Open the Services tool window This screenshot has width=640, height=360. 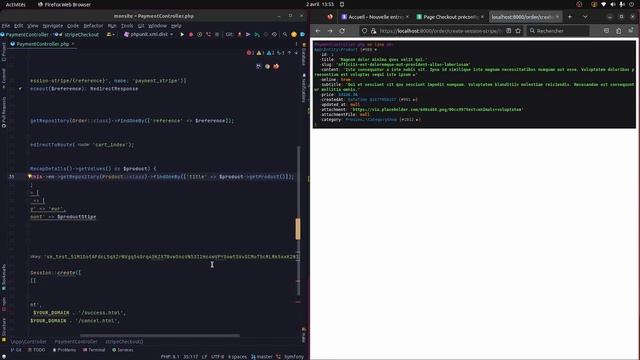tap(122, 350)
